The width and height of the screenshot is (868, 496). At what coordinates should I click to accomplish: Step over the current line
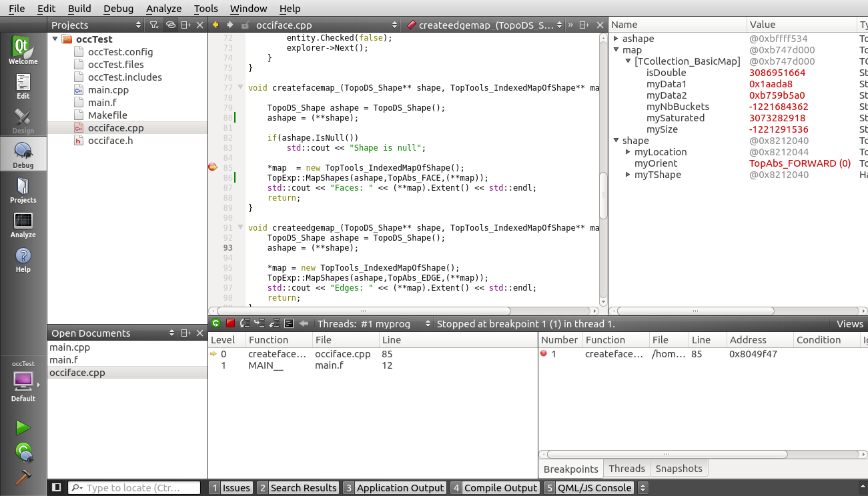[245, 323]
